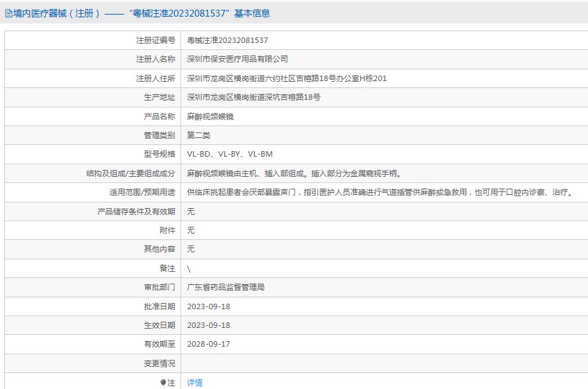Image resolution: width=588 pixels, height=389 pixels.
Task: Click the 结构及组成/主要组成成分 label
Action: (x=131, y=174)
